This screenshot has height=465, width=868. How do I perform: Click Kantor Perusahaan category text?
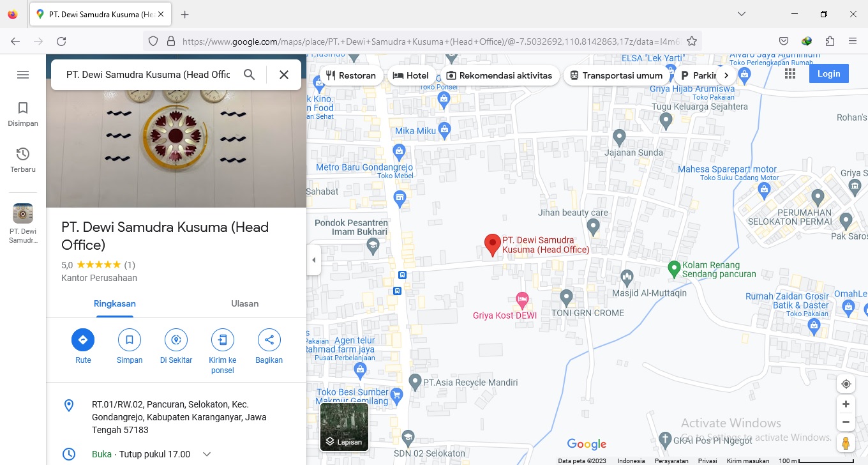pos(100,278)
